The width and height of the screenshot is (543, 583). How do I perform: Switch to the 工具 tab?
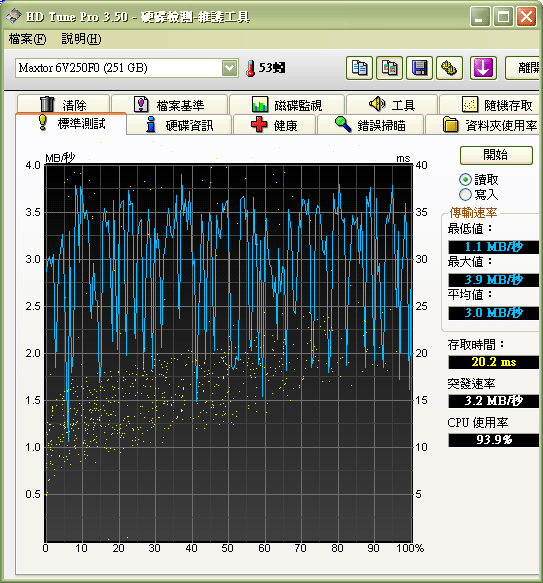[x=392, y=105]
